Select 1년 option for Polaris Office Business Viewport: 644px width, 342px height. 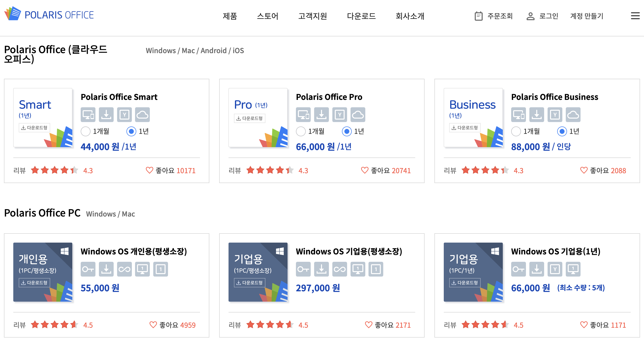(562, 131)
